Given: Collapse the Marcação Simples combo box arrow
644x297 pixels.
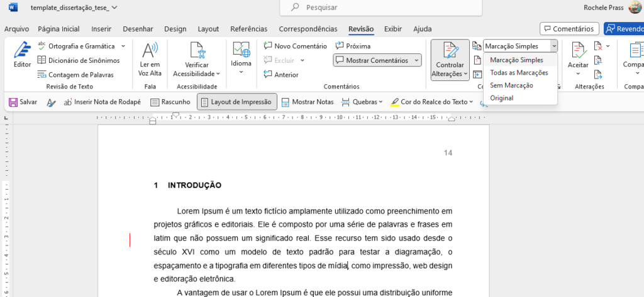Looking at the screenshot, I should (554, 46).
